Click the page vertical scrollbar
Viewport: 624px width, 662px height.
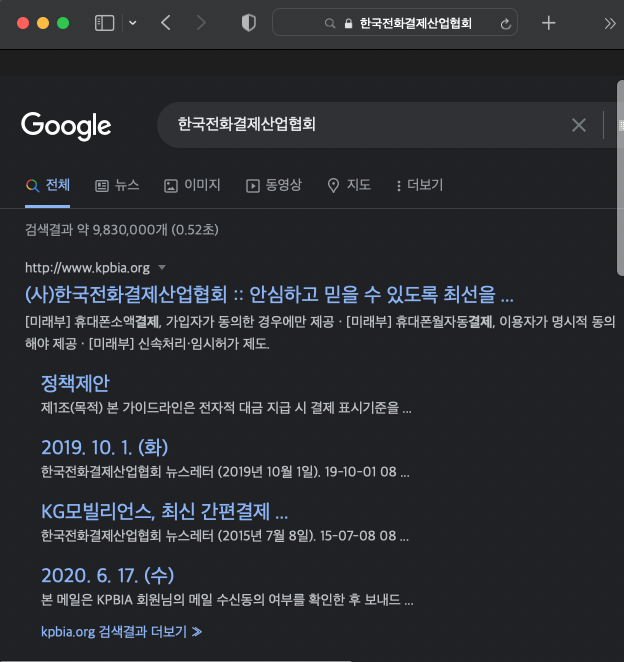[620, 178]
